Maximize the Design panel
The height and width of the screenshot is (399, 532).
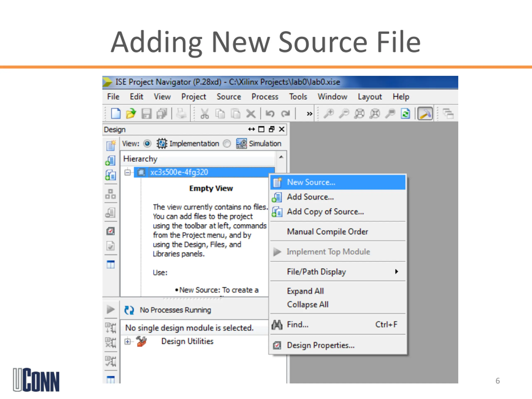point(261,129)
